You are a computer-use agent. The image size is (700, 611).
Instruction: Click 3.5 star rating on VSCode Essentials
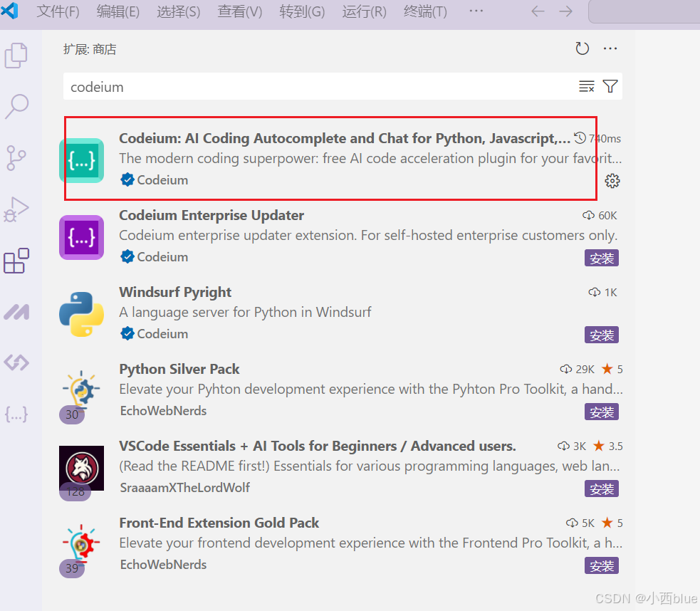(608, 446)
